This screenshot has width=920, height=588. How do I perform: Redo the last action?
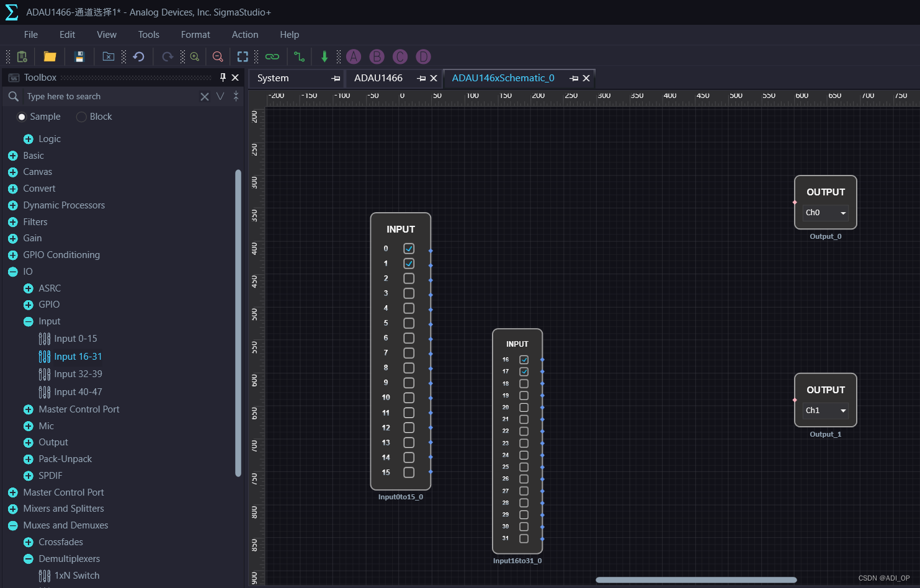point(167,57)
